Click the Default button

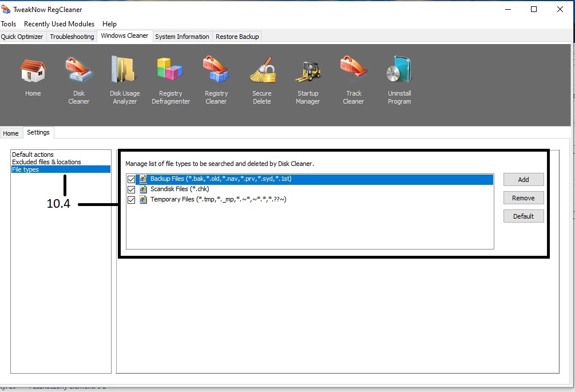(524, 216)
